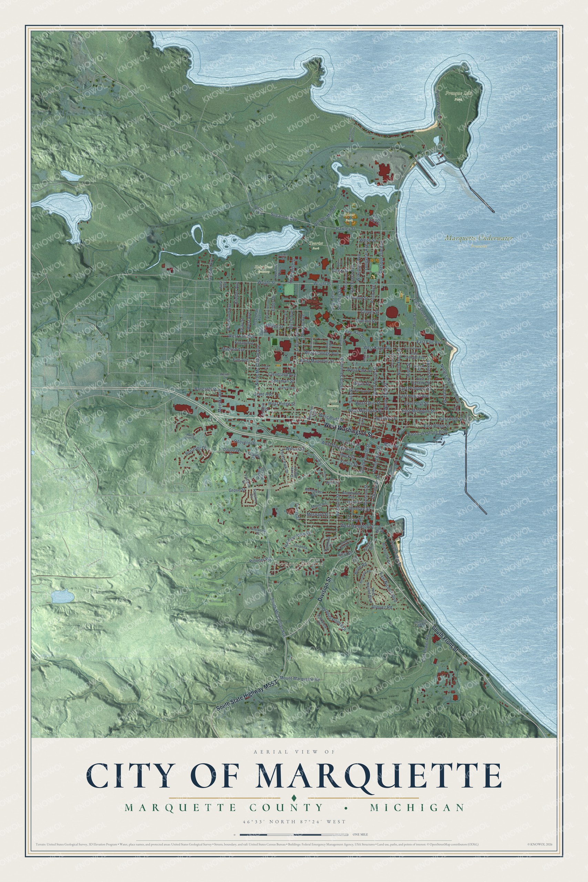Click the "West Washington St" street label
Image resolution: width=588 pixels, height=882 pixels.
click(x=348, y=430)
